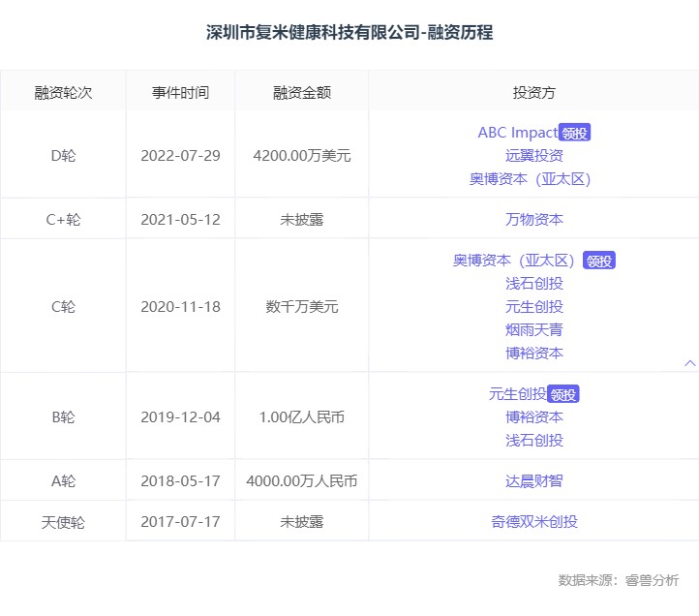Select the 天使轮 round cell
Viewport: 699px width, 616px height.
coord(63,522)
